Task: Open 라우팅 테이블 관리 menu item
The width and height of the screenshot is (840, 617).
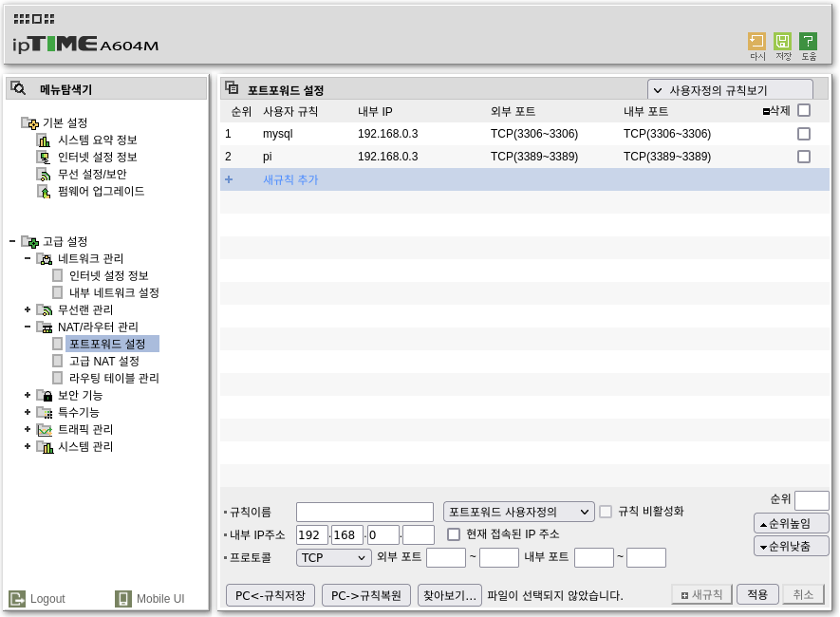Action: tap(114, 379)
